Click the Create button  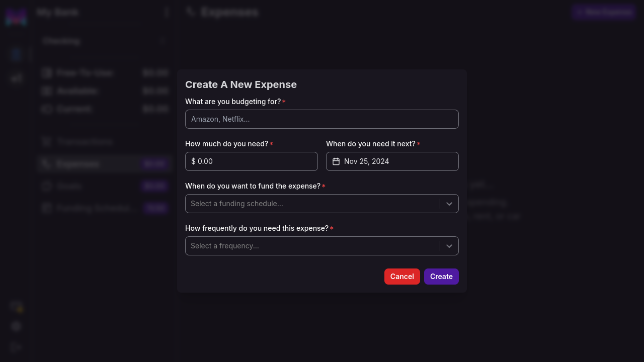tap(441, 277)
